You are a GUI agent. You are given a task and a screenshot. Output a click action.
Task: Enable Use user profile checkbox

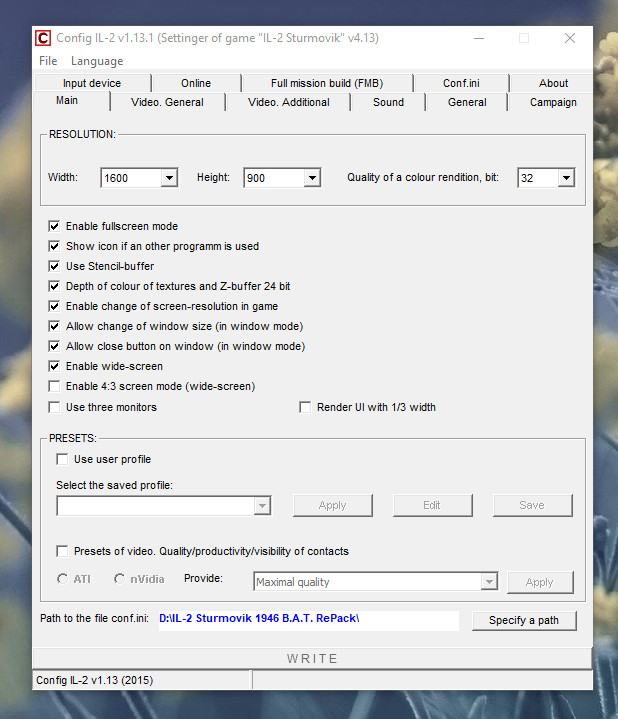(62, 459)
